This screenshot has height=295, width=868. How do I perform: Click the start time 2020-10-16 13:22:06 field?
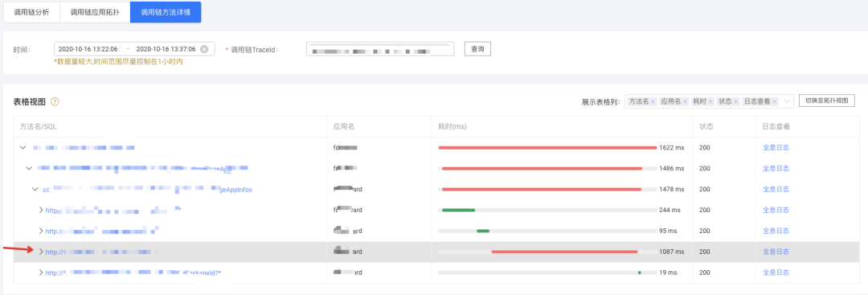(x=88, y=49)
